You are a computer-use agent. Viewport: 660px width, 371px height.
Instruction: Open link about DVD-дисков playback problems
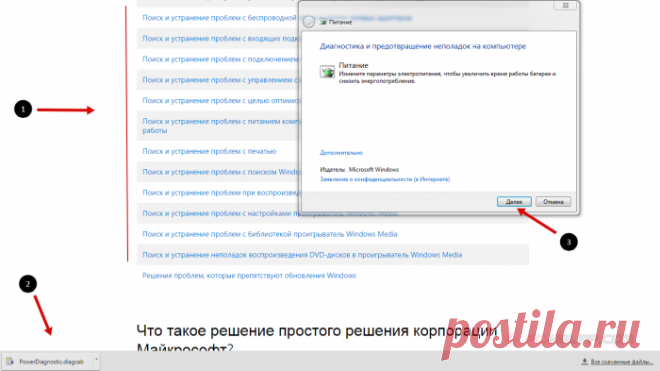[302, 255]
